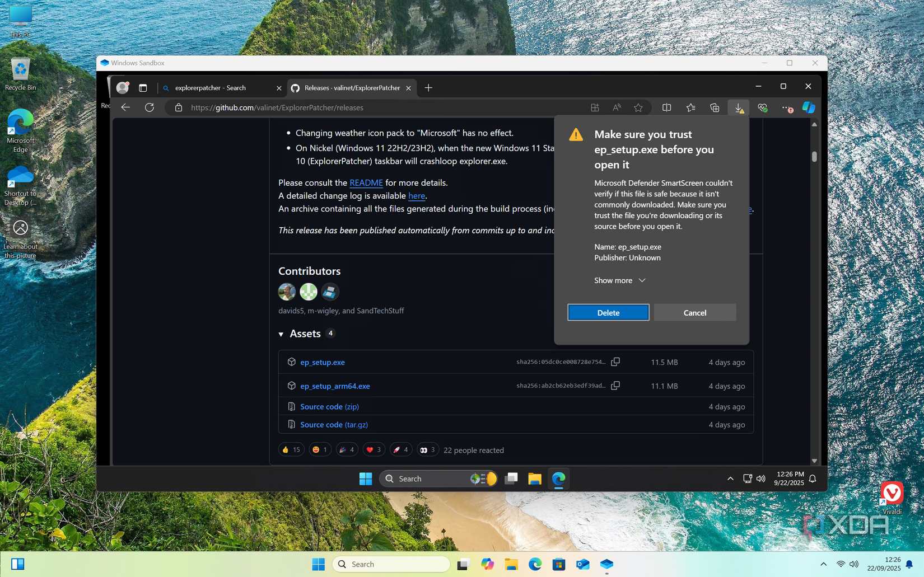The width and height of the screenshot is (924, 577).
Task: Download Source code (tar.gz)
Action: pyautogui.click(x=334, y=424)
